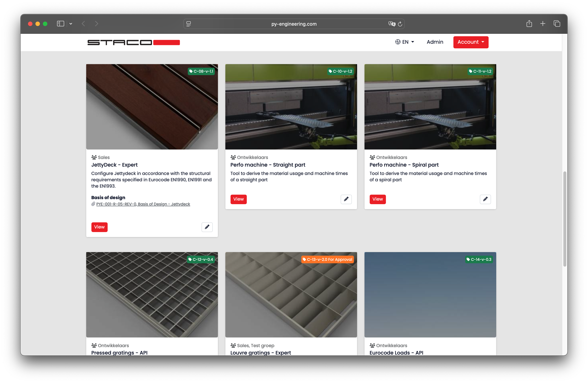This screenshot has width=588, height=383.
Task: Click the Safari share icon
Action: 529,24
